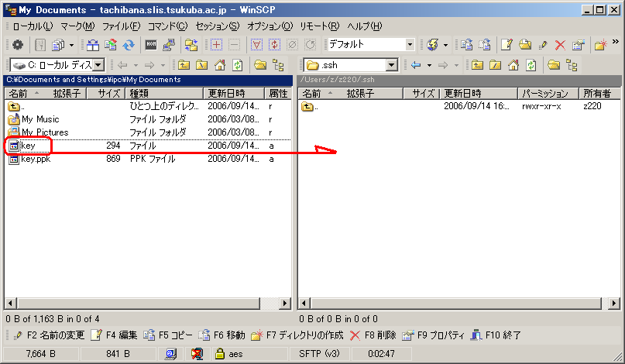The image size is (625, 364).
Task: Toggle local panel directory tree icon
Action: pyautogui.click(x=278, y=65)
